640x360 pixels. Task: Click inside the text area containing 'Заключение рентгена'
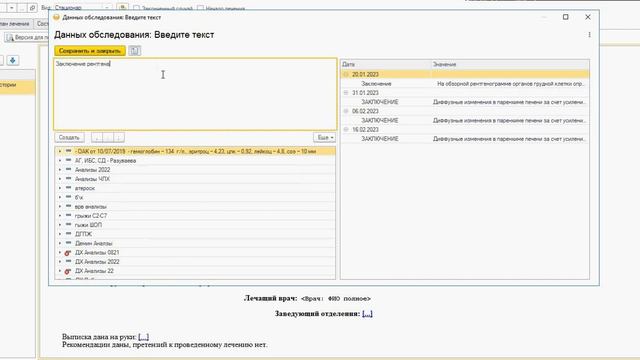tap(195, 94)
